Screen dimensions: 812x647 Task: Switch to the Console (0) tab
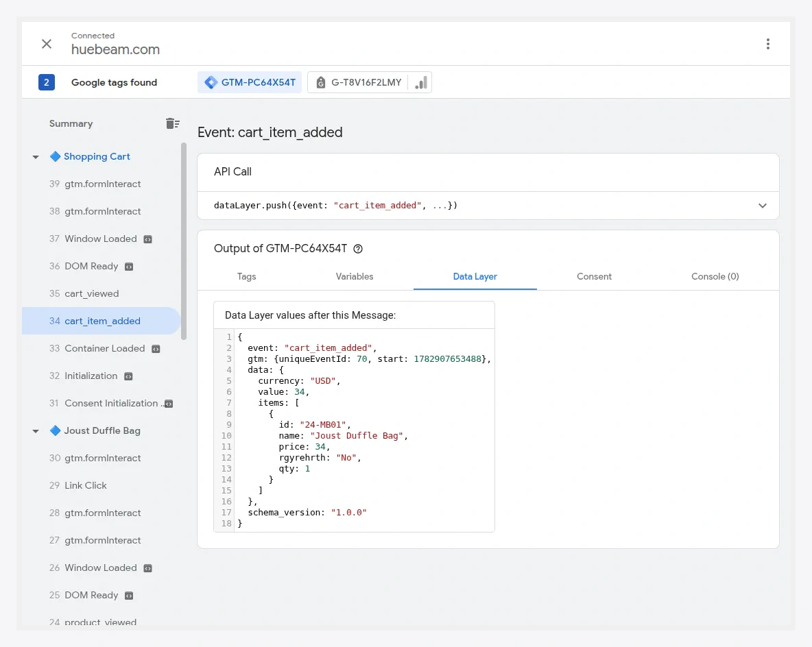(x=715, y=276)
